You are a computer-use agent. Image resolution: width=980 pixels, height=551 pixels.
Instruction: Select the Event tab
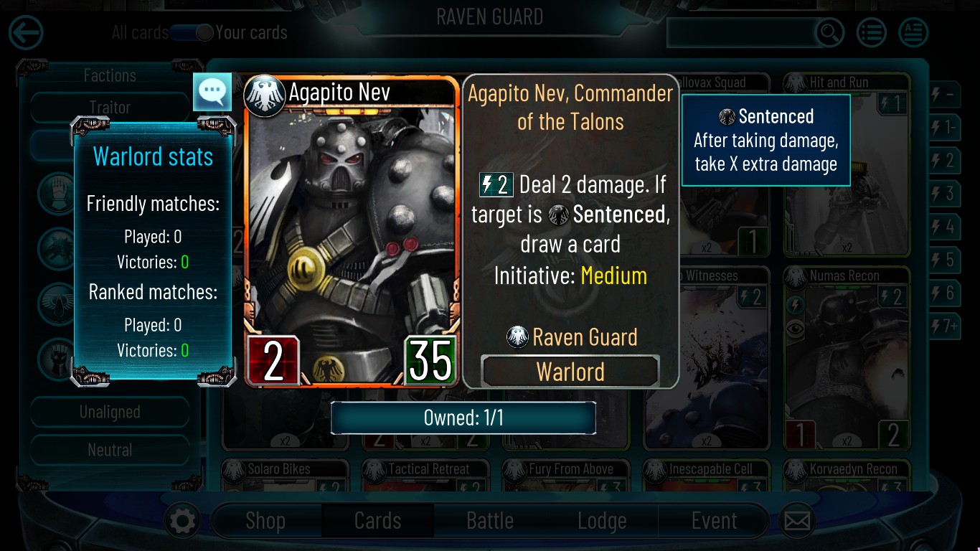714,521
